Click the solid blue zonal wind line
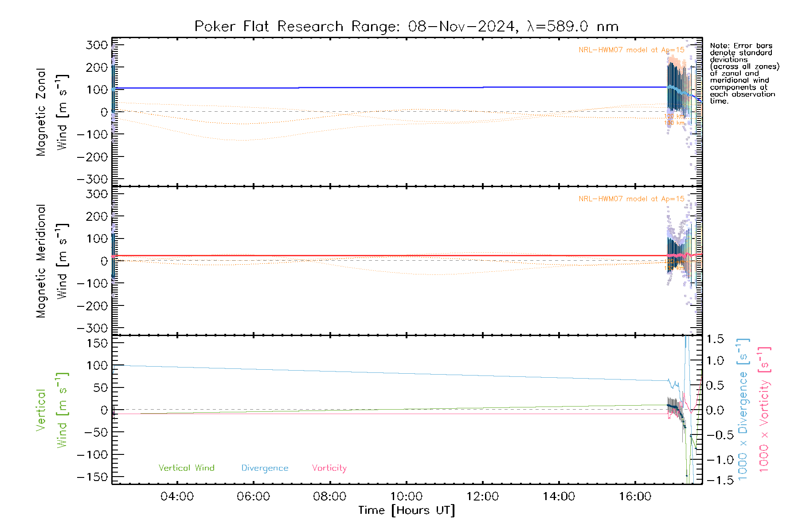The width and height of the screenshot is (798, 532). click(x=390, y=88)
